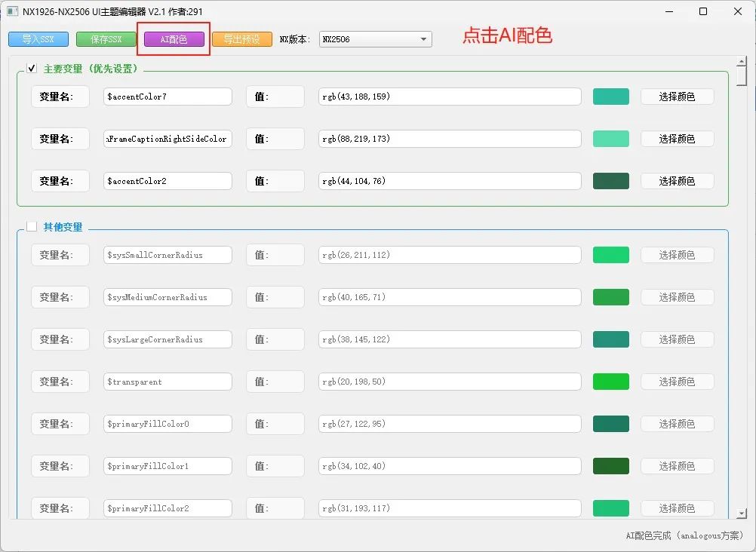Click the rgb(38,145,122) value field
This screenshot has width=756, height=552.
[x=450, y=339]
